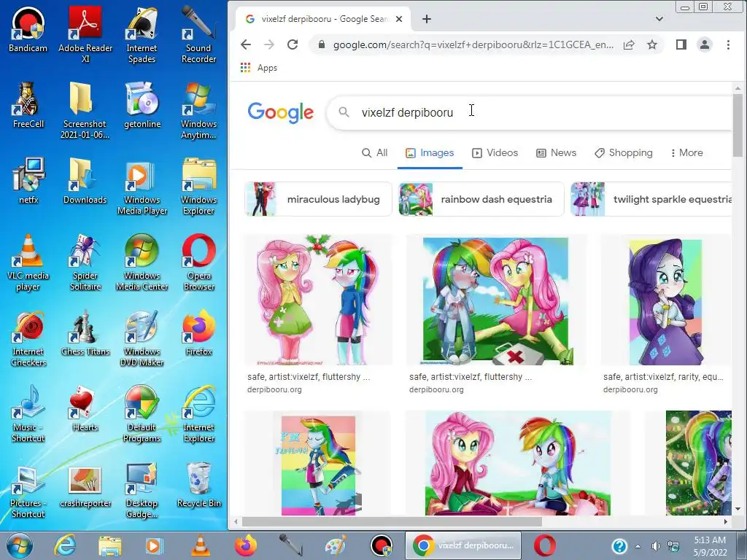
Task: Click the magnifier icon in search box
Action: click(x=344, y=112)
